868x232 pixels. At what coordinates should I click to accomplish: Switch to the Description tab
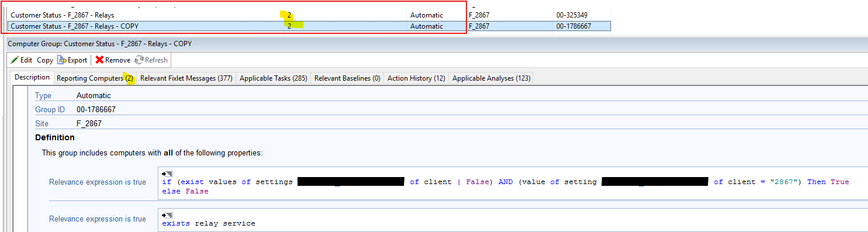[32, 77]
